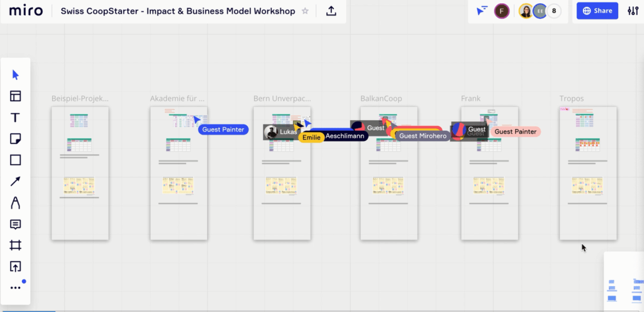Select the Connection line arrow tool
Image resolution: width=644 pixels, height=312 pixels.
[x=16, y=182]
